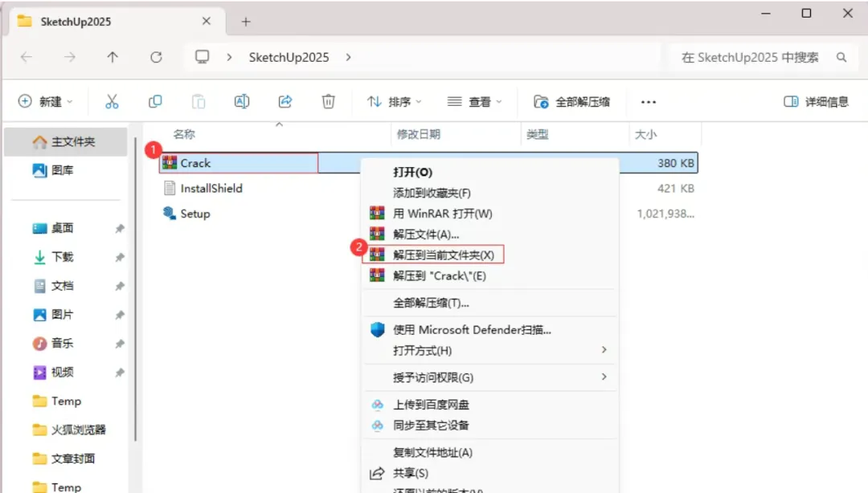Select the Setup file
The image size is (868, 493).
pos(186,214)
